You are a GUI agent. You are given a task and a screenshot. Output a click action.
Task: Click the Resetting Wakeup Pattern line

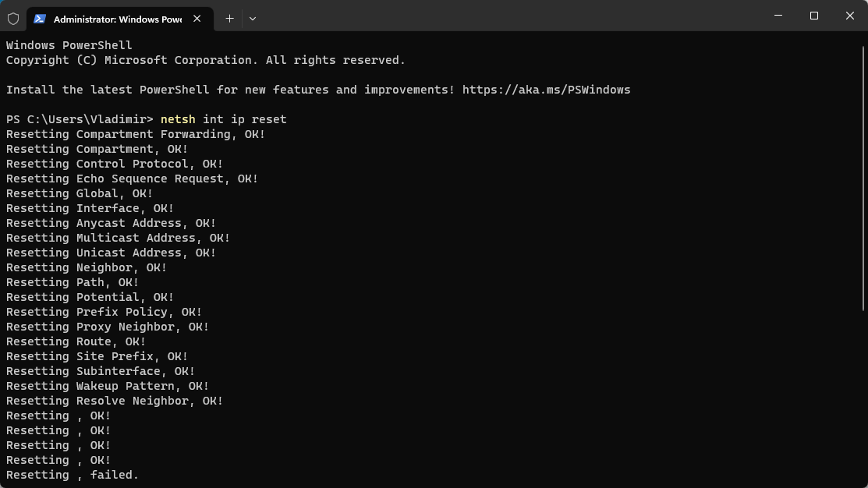tap(108, 386)
